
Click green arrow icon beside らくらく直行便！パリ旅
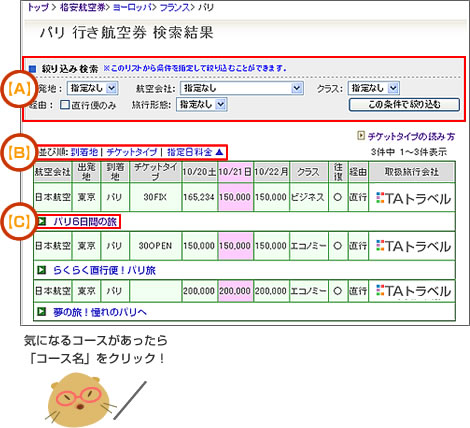pos(41,270)
